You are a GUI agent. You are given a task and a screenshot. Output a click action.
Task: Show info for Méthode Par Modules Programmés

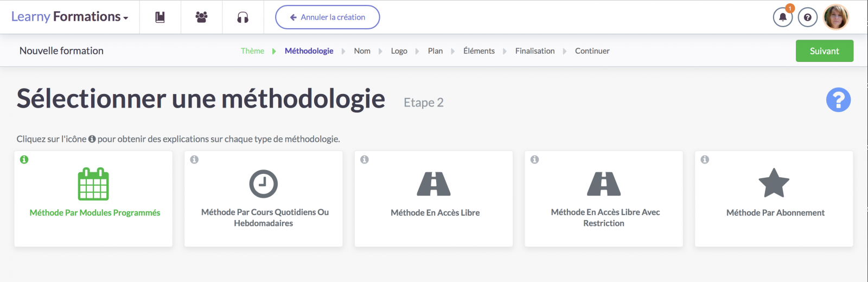24,160
